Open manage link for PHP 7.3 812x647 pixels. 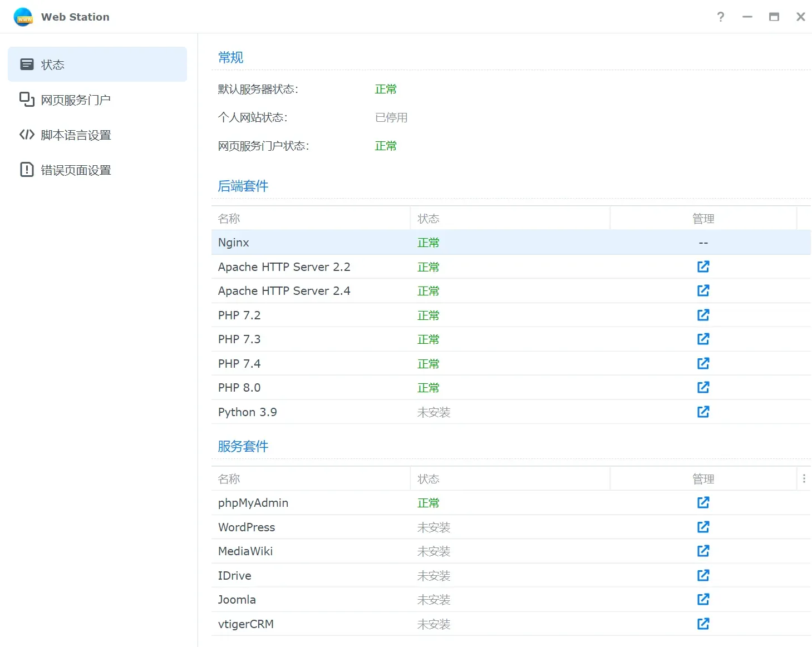[x=703, y=339]
